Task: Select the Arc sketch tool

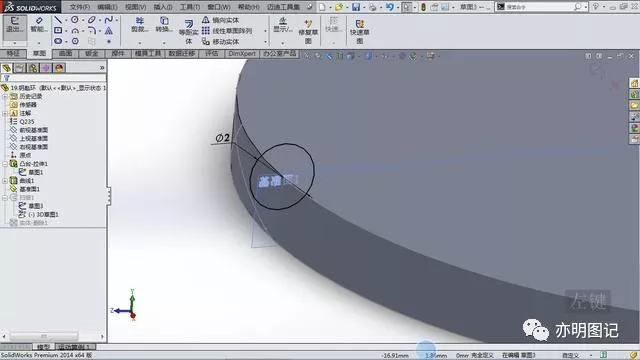Action: click(x=75, y=31)
